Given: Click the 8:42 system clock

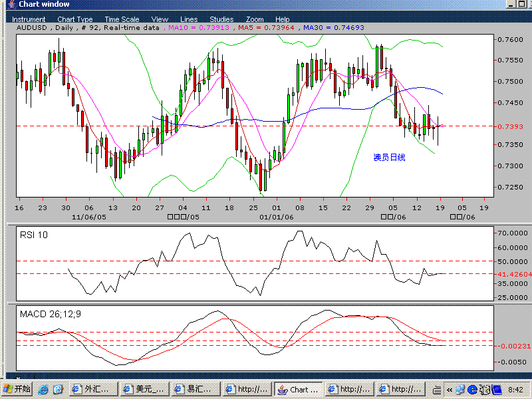Looking at the screenshot, I should pyautogui.click(x=515, y=390).
